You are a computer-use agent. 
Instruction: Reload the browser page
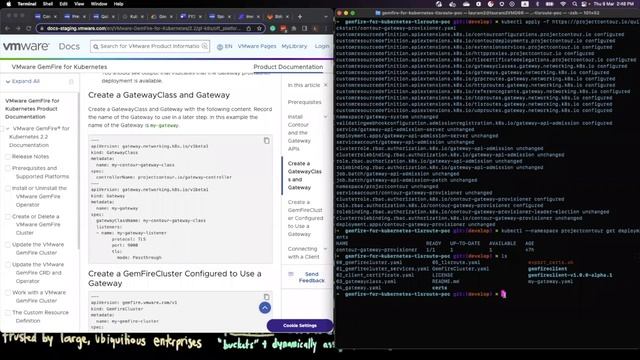[x=29, y=28]
